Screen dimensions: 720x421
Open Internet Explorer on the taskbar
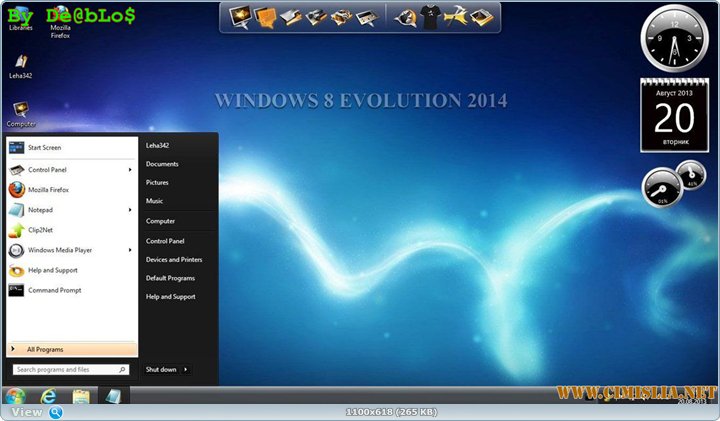46,397
